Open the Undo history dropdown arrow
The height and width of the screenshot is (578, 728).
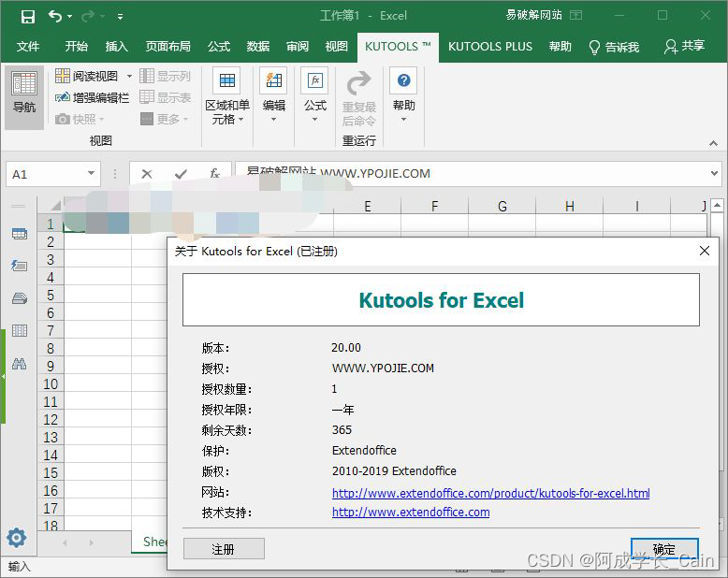[x=69, y=17]
